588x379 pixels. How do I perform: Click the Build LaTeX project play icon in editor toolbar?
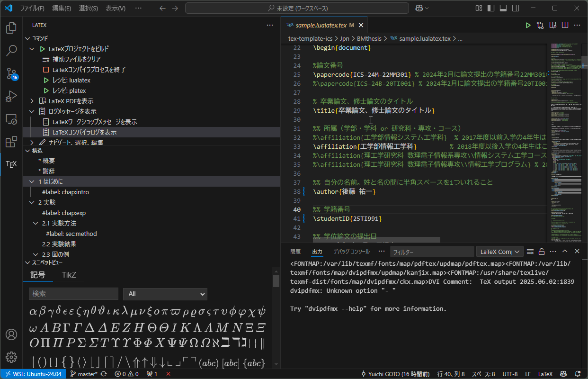click(x=528, y=26)
